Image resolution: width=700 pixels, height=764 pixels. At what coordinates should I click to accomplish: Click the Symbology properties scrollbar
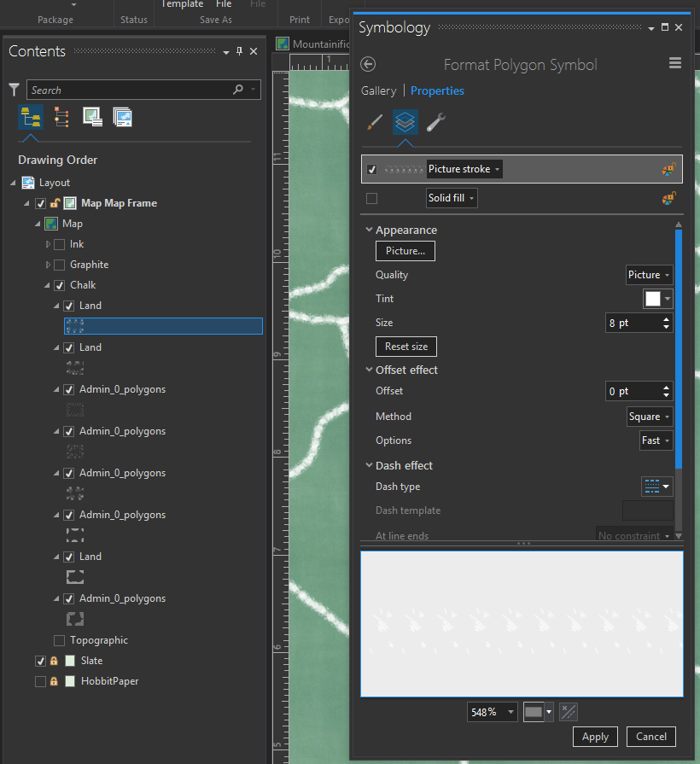point(679,350)
